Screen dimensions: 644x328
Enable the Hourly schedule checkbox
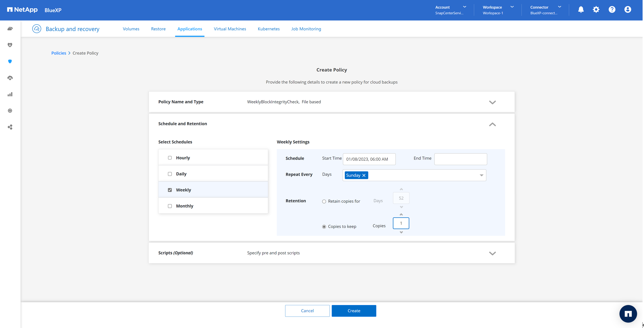pos(170,158)
